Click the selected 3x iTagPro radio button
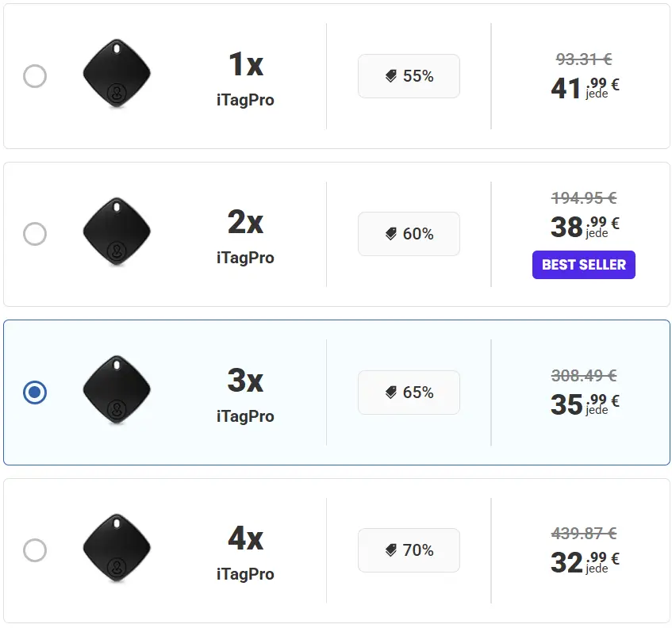Screen dimensions: 672x628 (x=35, y=392)
